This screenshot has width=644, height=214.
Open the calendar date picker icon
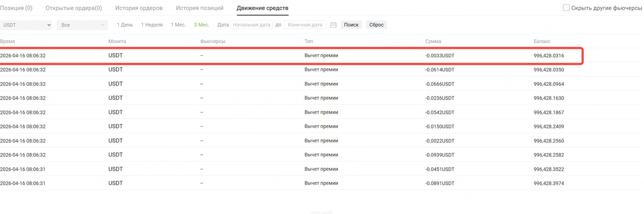click(333, 25)
